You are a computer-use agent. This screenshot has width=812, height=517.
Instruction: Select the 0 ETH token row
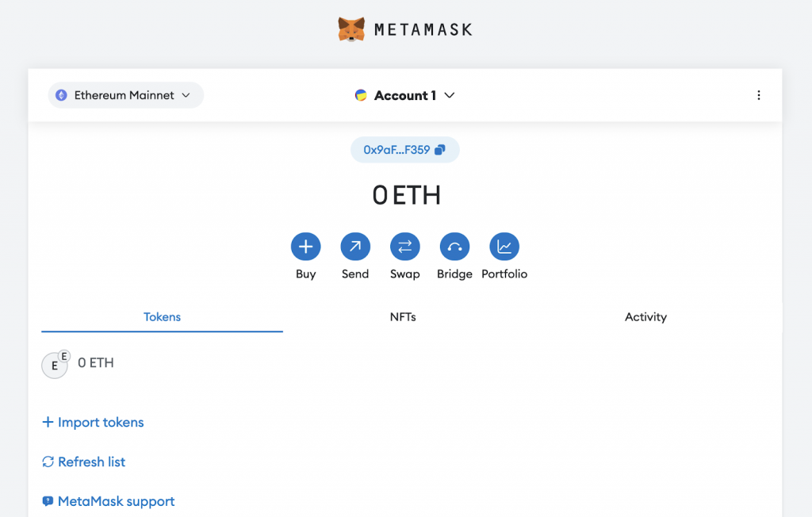pos(95,363)
